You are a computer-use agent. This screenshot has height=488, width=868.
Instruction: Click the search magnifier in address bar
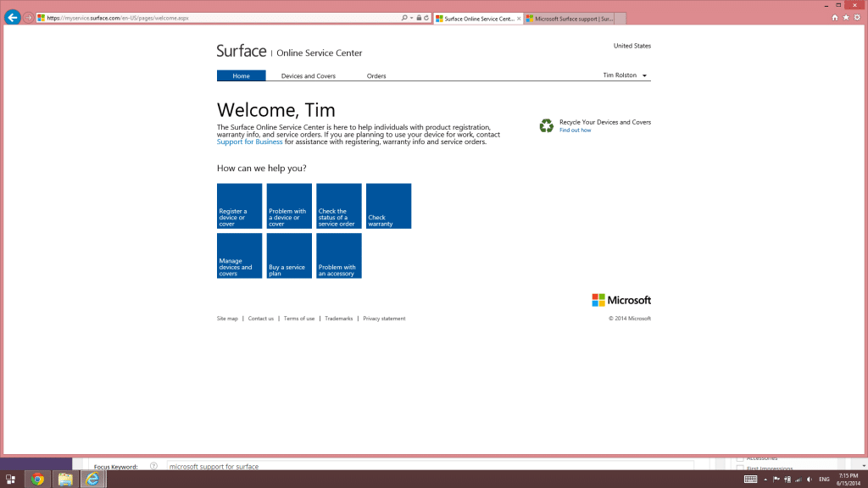click(x=404, y=18)
